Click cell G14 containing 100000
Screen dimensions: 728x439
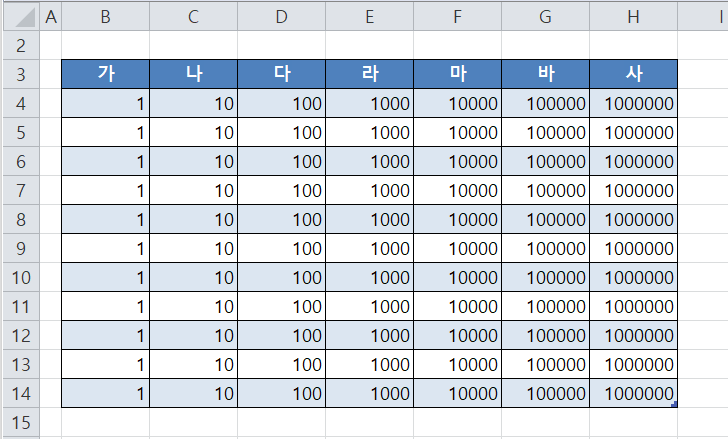(x=546, y=393)
